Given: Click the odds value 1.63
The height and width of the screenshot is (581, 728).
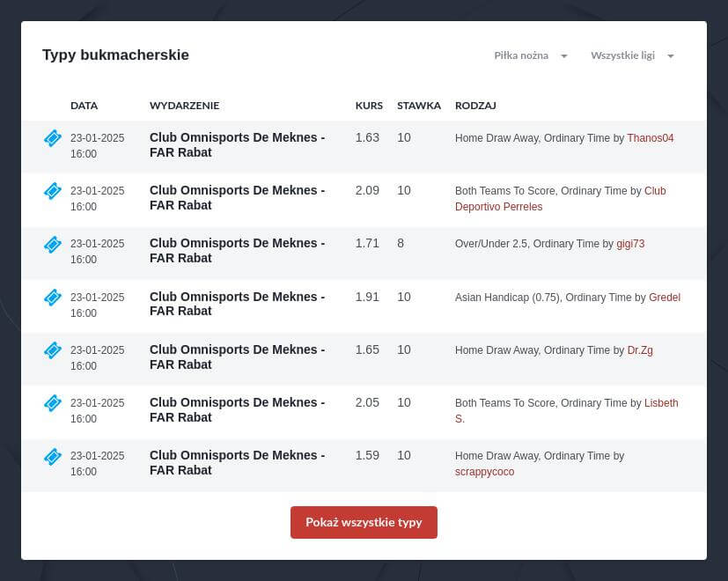Looking at the screenshot, I should tap(367, 138).
